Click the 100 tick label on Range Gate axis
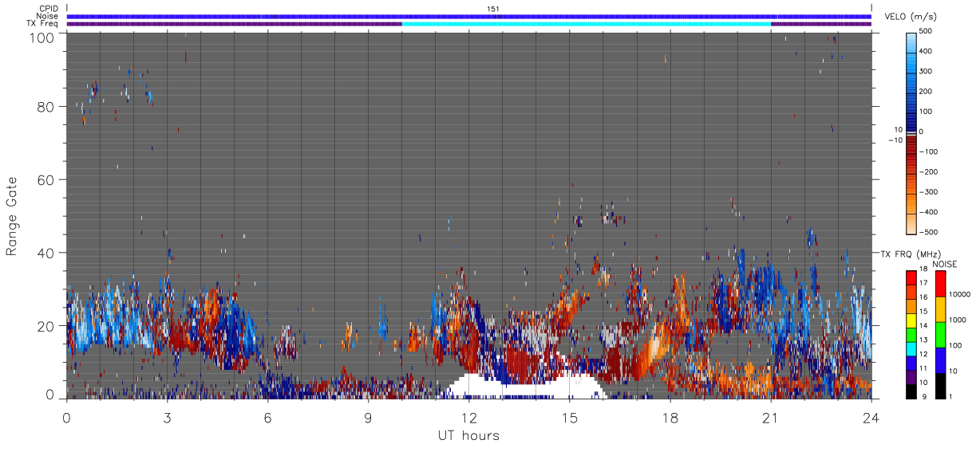The height and width of the screenshot is (452, 980). 41,37
